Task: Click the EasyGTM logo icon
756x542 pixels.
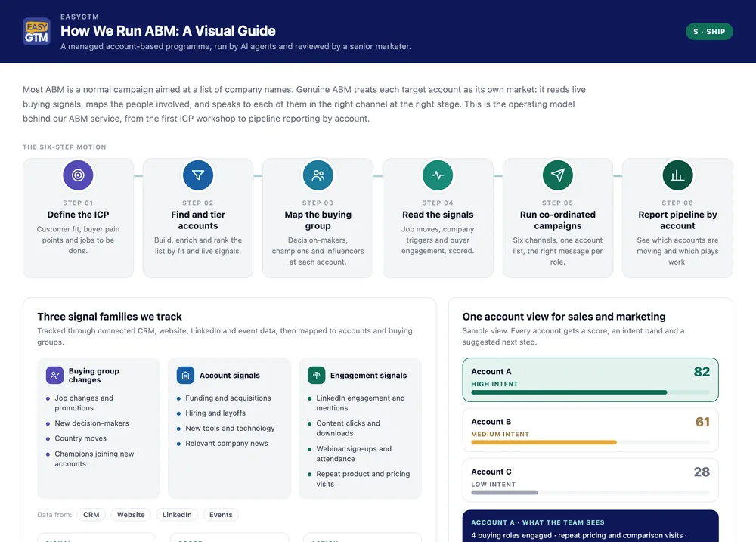Action: click(36, 32)
